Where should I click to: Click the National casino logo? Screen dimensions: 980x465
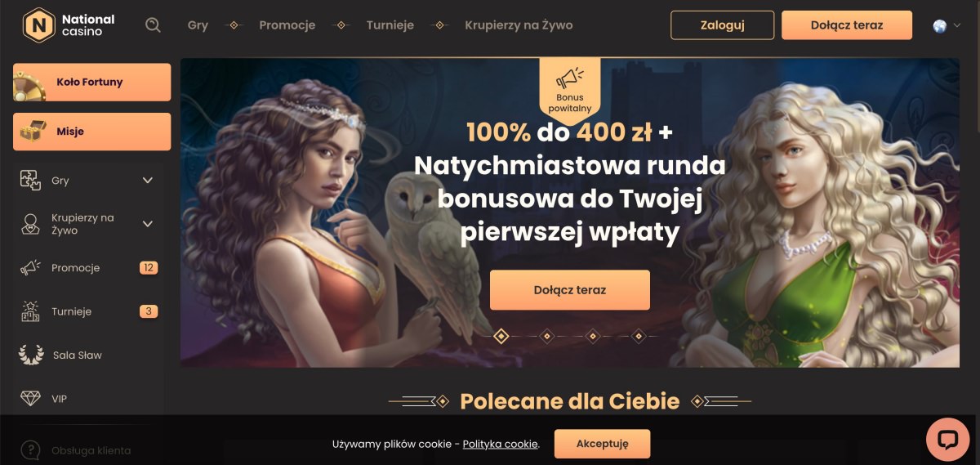point(70,25)
